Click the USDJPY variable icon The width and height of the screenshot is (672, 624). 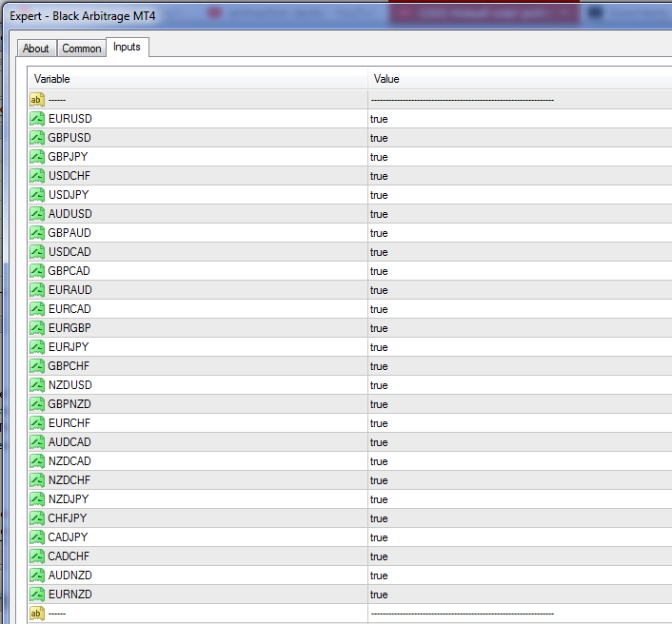click(x=37, y=195)
